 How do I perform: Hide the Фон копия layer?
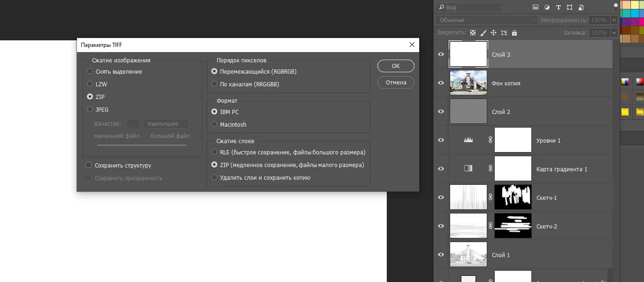(441, 83)
